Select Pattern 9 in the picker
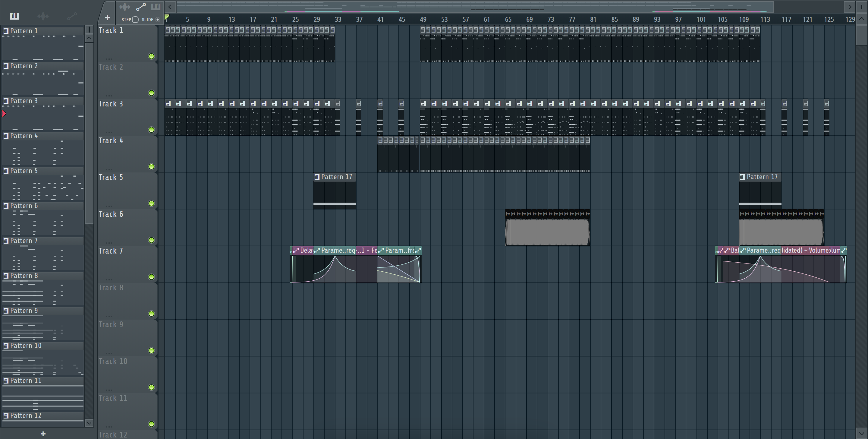 tap(43, 311)
